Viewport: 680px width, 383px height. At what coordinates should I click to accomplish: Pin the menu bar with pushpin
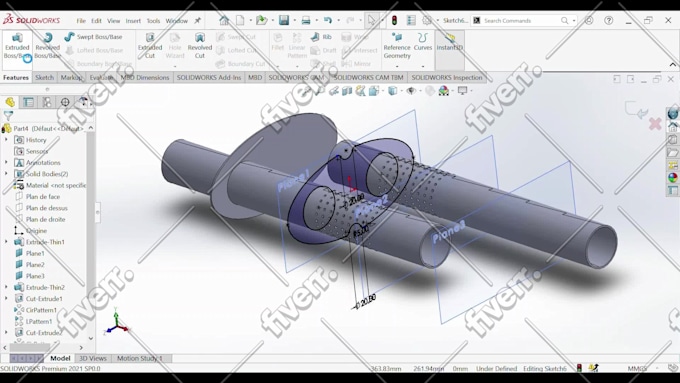click(x=197, y=20)
